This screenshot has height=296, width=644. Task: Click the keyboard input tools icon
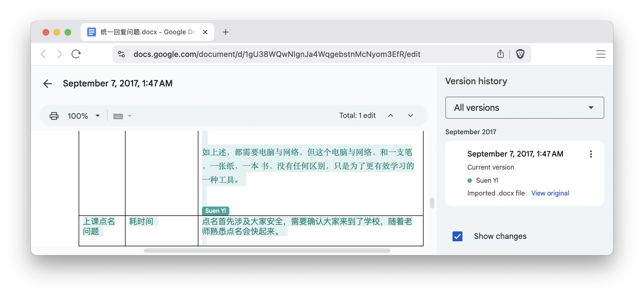119,116
